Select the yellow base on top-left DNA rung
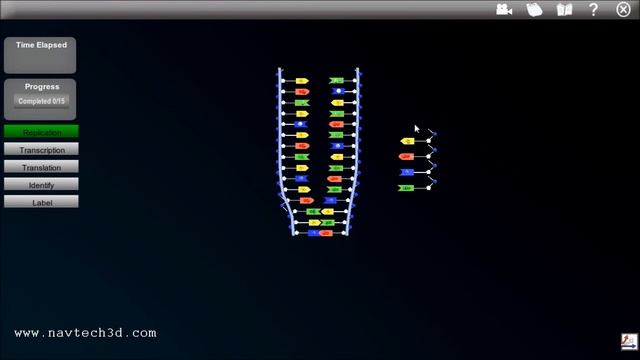This screenshot has height=360, width=640. [x=302, y=81]
